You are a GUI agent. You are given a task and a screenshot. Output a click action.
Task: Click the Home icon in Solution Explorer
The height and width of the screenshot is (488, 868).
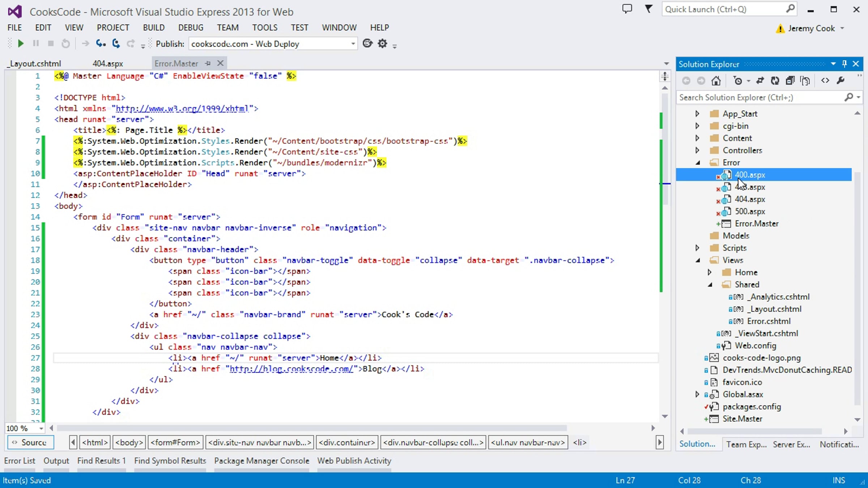716,81
